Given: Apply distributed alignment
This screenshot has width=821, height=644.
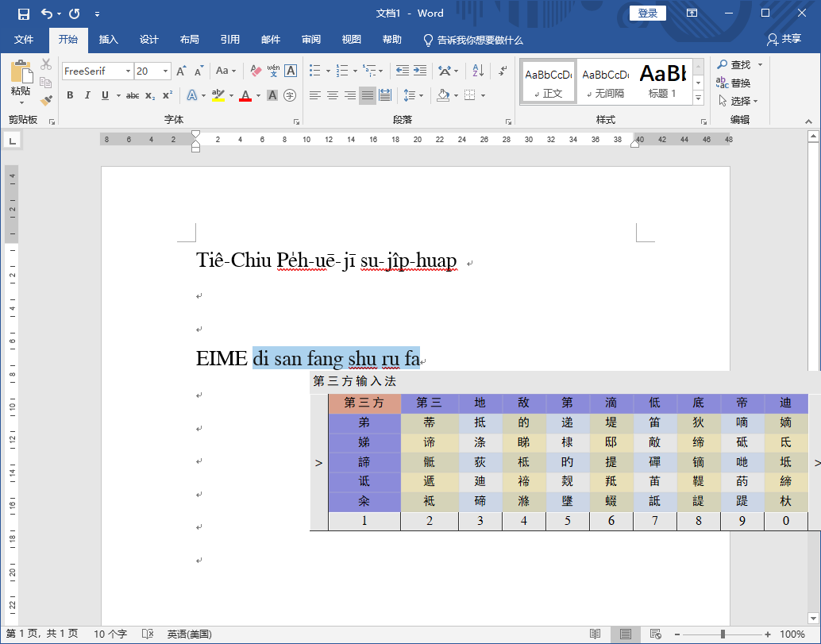Looking at the screenshot, I should click(x=385, y=95).
